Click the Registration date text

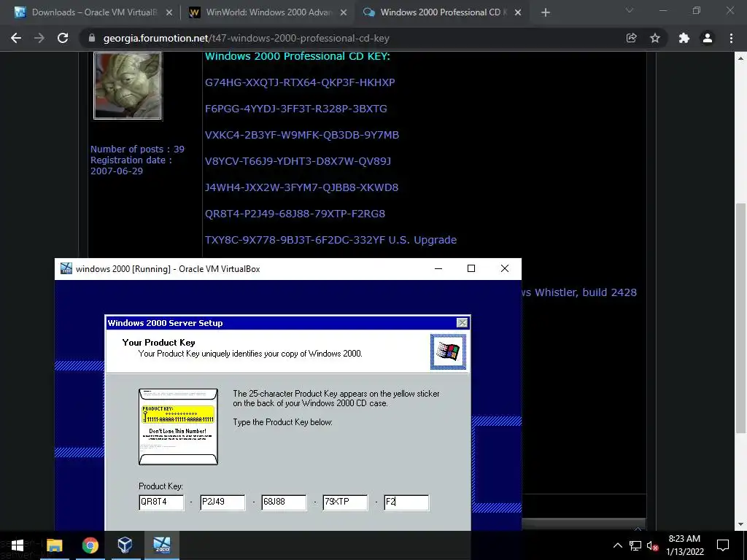(131, 166)
